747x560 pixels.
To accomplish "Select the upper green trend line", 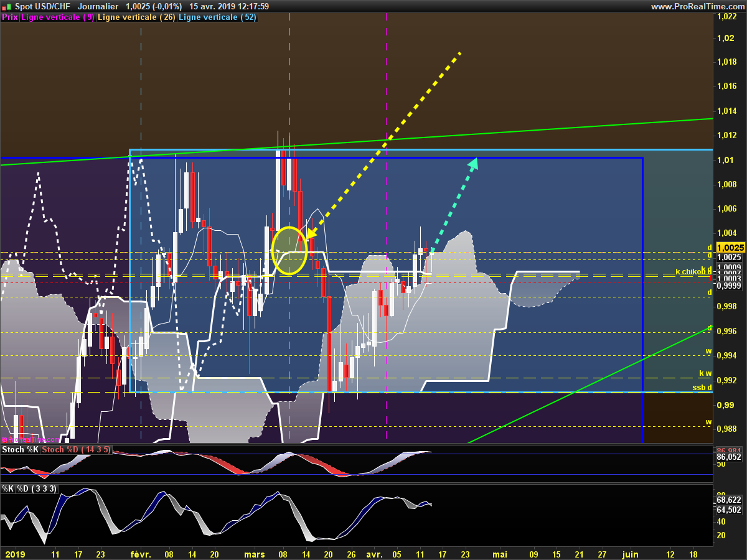I will (x=356, y=142).
